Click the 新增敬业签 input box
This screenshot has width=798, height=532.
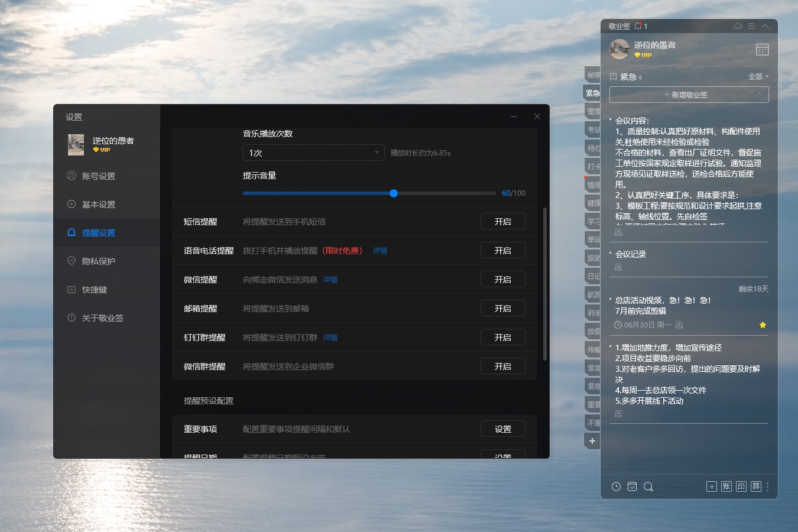[x=689, y=95]
